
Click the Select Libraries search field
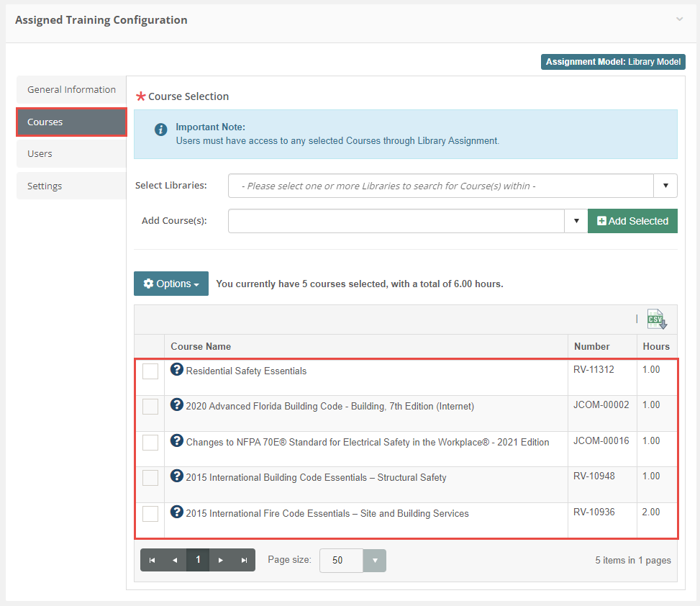pos(441,186)
